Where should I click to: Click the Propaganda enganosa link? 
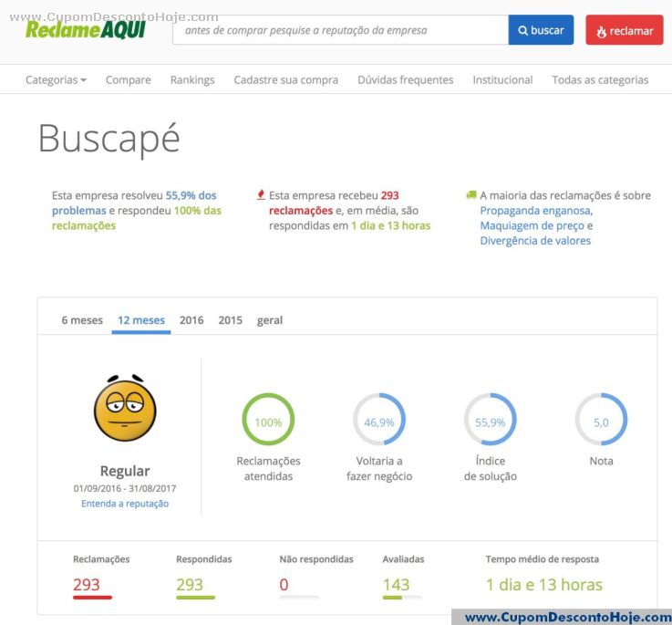(536, 211)
